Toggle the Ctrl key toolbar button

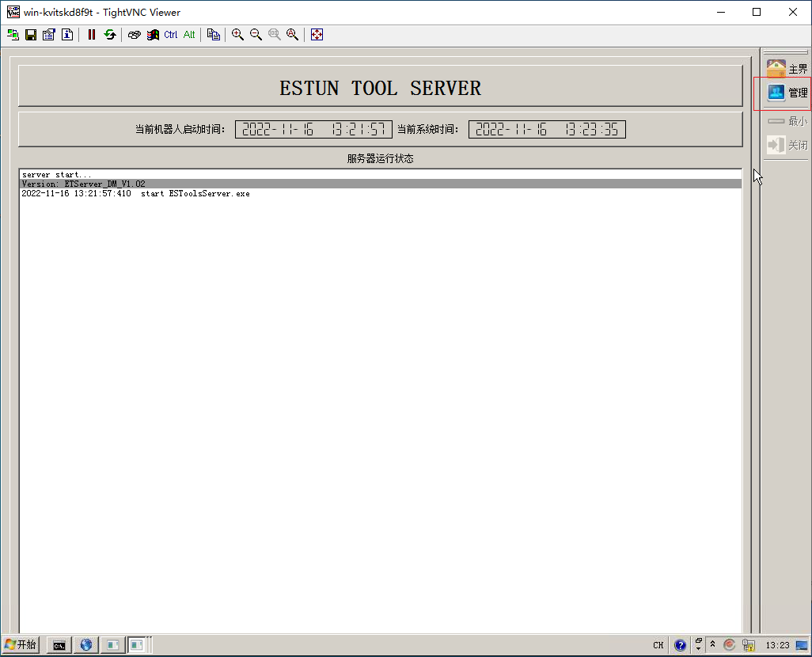[171, 35]
